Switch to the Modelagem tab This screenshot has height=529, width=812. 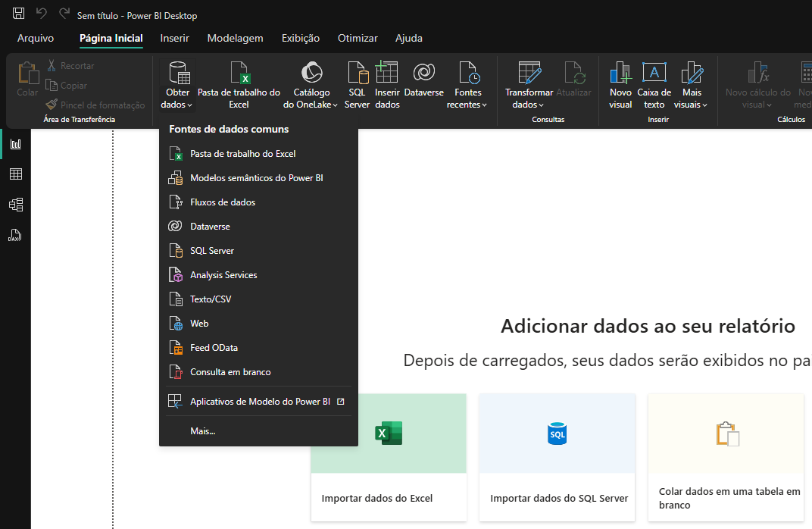(235, 39)
